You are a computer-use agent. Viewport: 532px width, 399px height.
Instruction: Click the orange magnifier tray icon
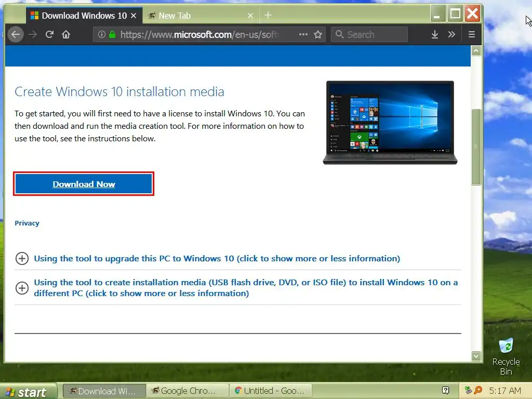(x=478, y=390)
